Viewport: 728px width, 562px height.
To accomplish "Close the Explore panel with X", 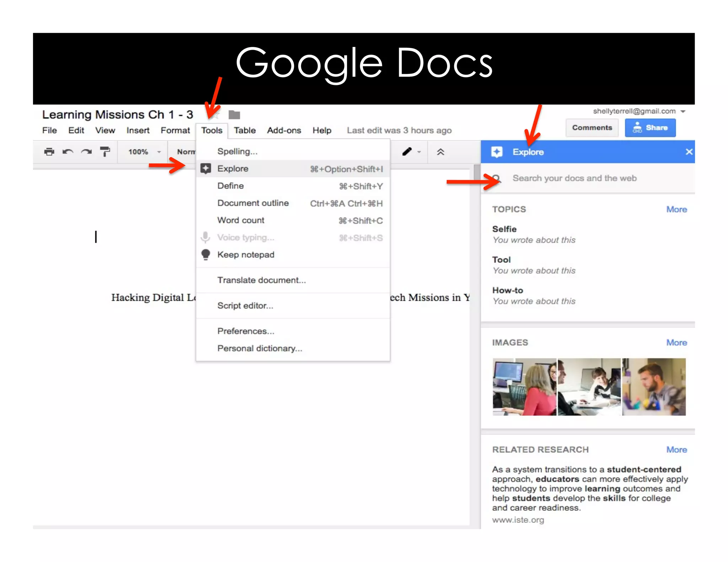I will coord(689,152).
